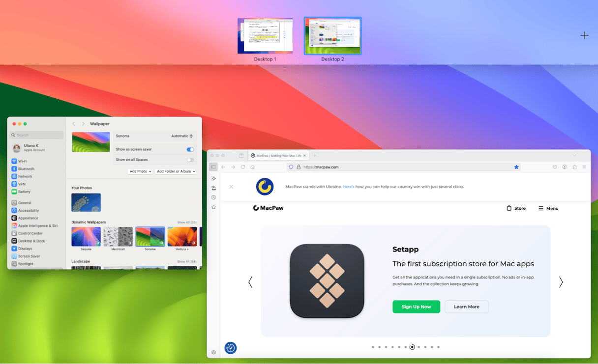The width and height of the screenshot is (598, 364).
Task: Open the browser hamburger application menu
Action: [x=584, y=167]
